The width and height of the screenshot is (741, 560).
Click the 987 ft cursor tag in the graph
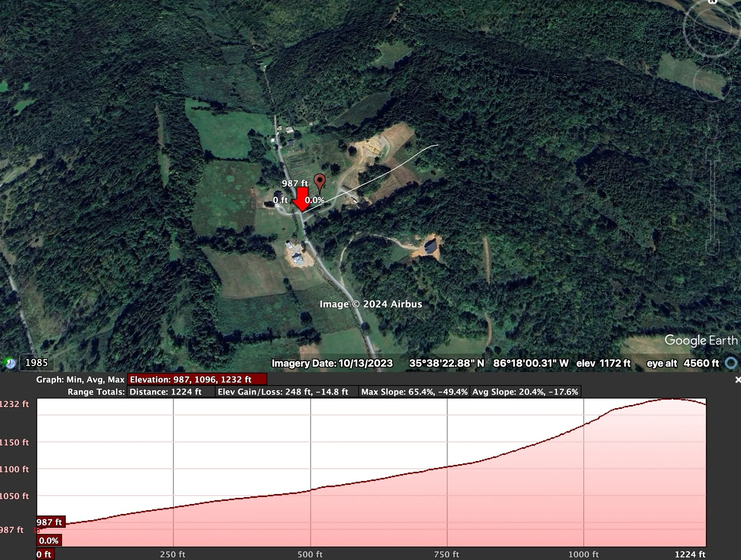coord(50,522)
